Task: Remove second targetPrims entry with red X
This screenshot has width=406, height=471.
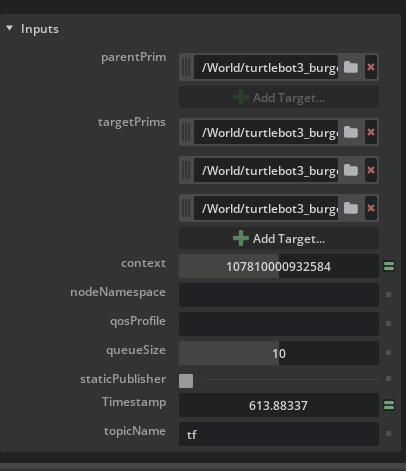Action: pos(371,170)
